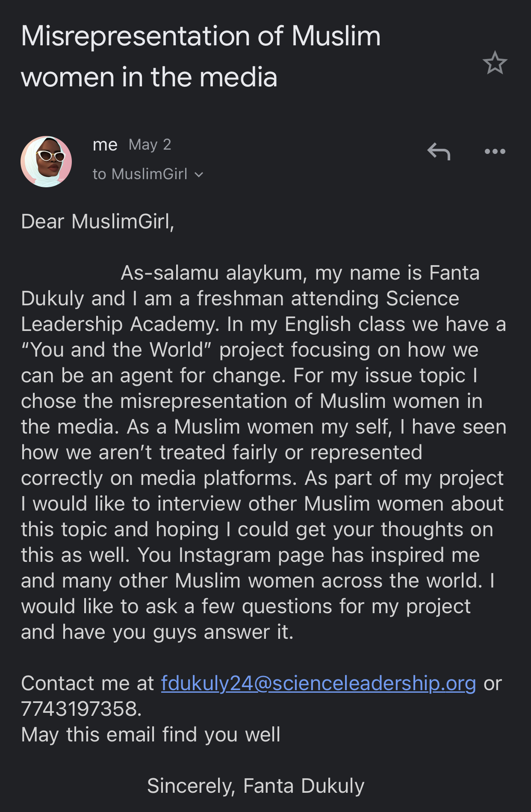Tap the "to MuslimGirl" recipient line
The width and height of the screenshot is (531, 812).
pos(140,174)
